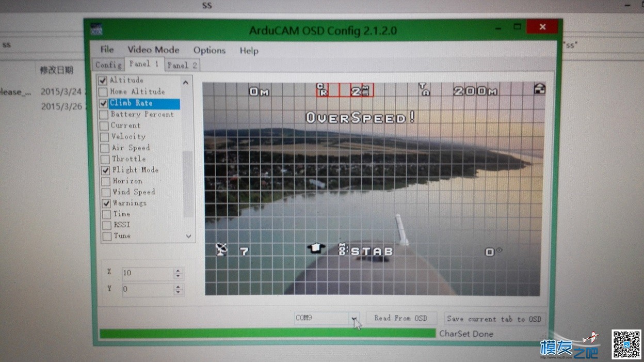
Task: Select the 200m altitude value in preview
Action: pyautogui.click(x=475, y=91)
